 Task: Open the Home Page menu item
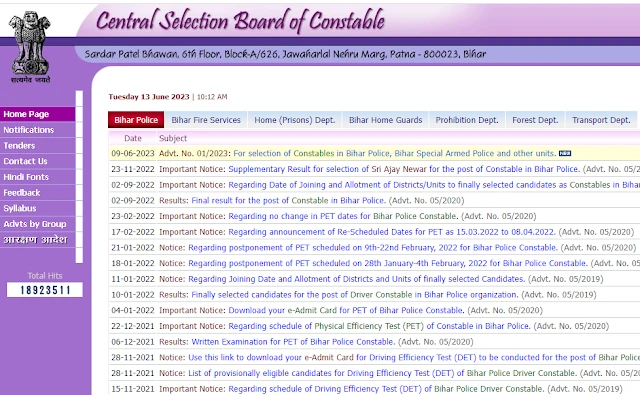[37, 114]
